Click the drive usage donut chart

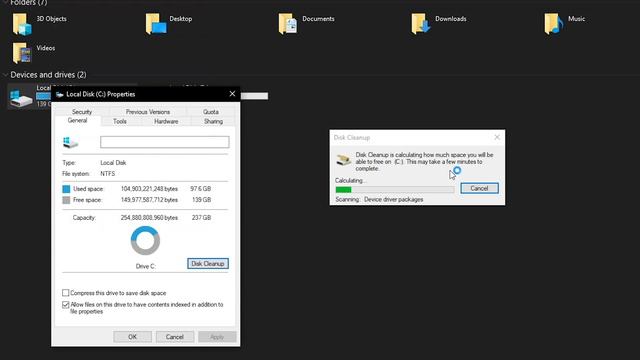tap(145, 240)
